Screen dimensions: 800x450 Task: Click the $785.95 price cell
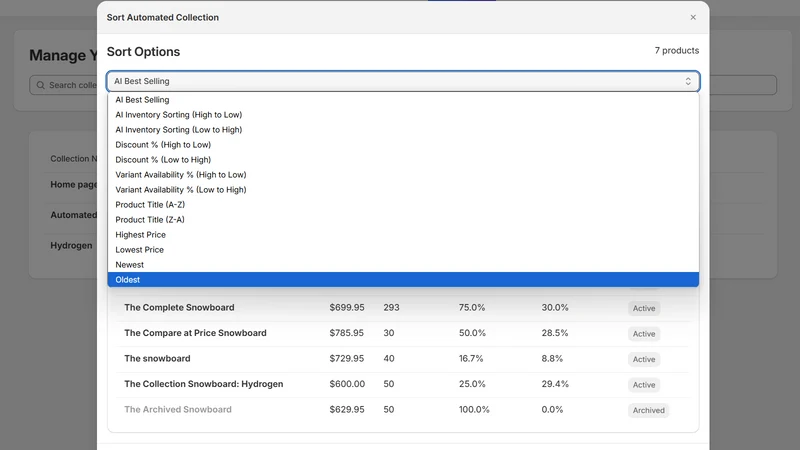tap(346, 333)
